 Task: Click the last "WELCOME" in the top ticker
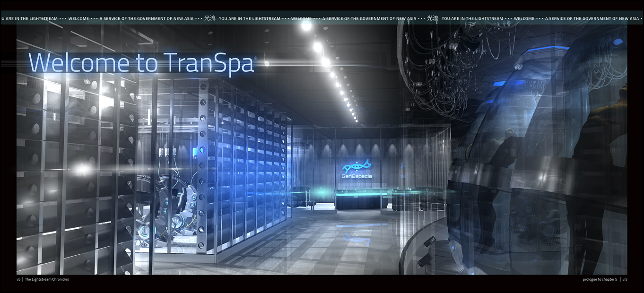[x=524, y=19]
